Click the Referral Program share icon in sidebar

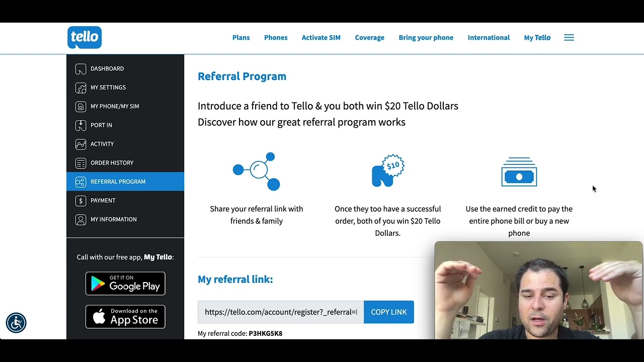(x=80, y=182)
